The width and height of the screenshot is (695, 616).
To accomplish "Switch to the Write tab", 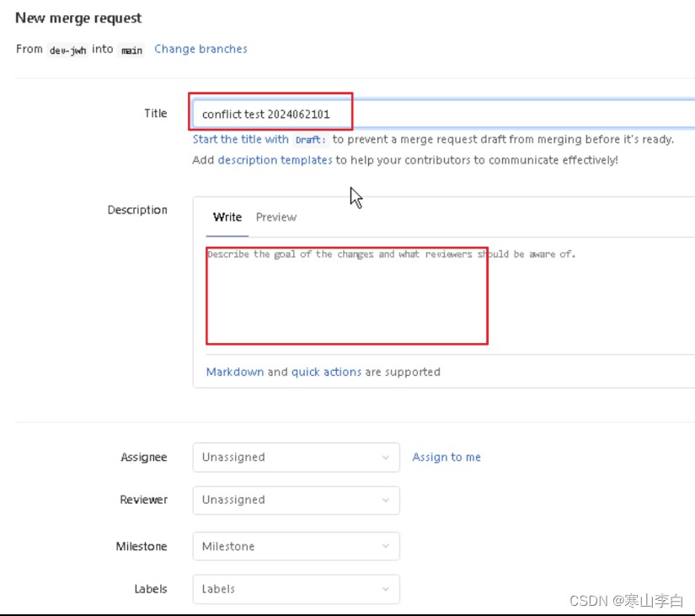I will click(227, 217).
